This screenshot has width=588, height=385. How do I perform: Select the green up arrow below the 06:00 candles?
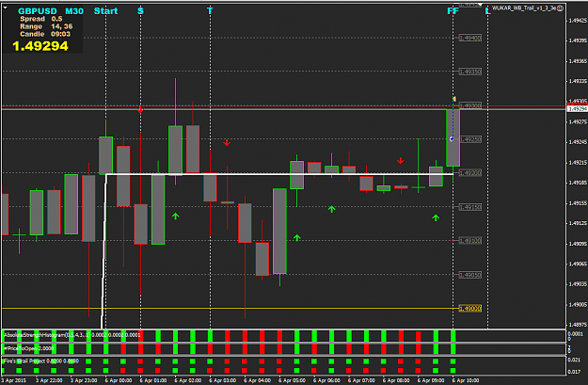(331, 209)
